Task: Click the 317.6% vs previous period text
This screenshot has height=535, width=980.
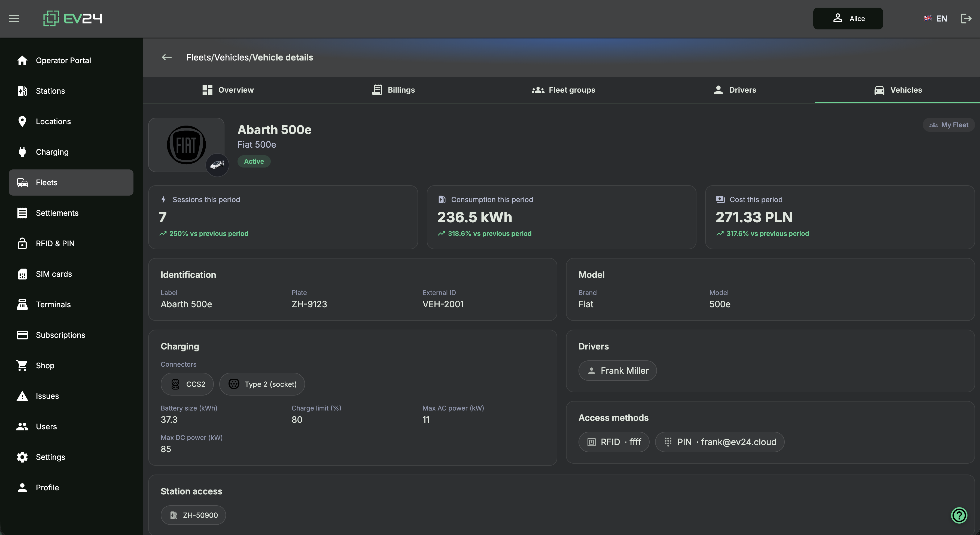Action: pyautogui.click(x=768, y=234)
